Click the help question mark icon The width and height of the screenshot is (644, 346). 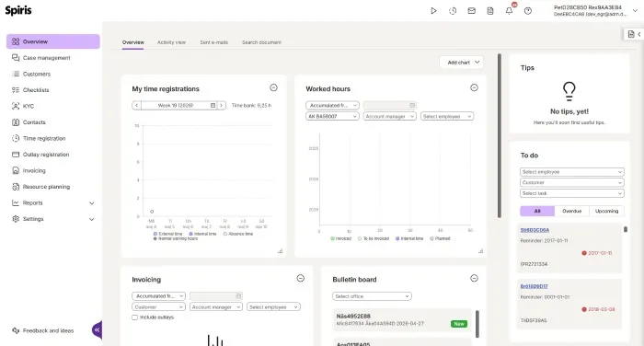(x=528, y=11)
